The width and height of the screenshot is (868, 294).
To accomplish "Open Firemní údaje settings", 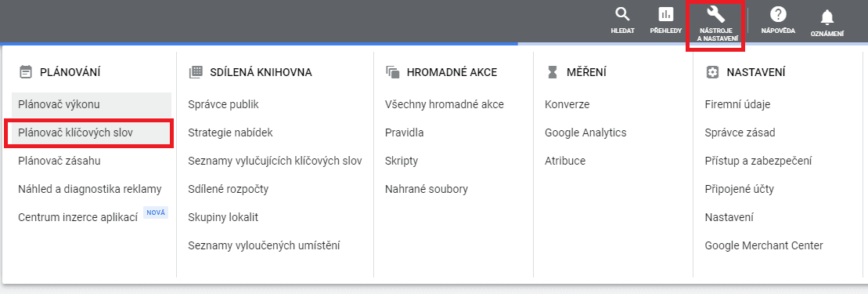I will (x=737, y=104).
